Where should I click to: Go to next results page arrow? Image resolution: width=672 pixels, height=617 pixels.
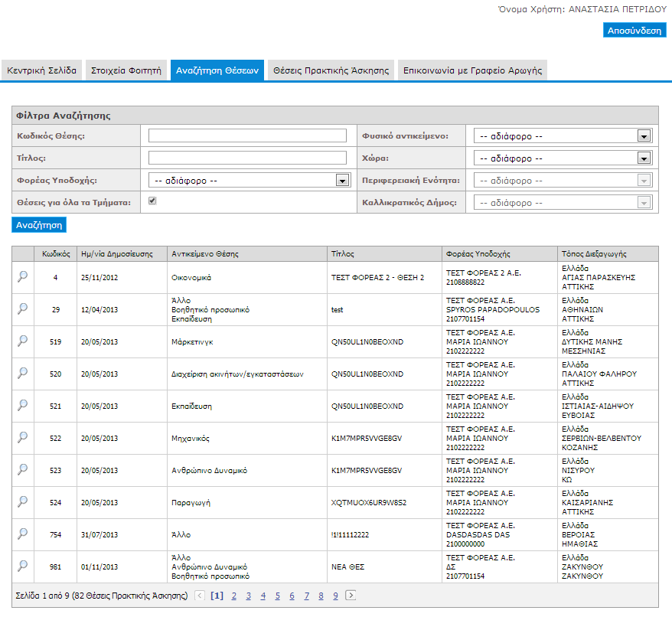click(x=351, y=595)
